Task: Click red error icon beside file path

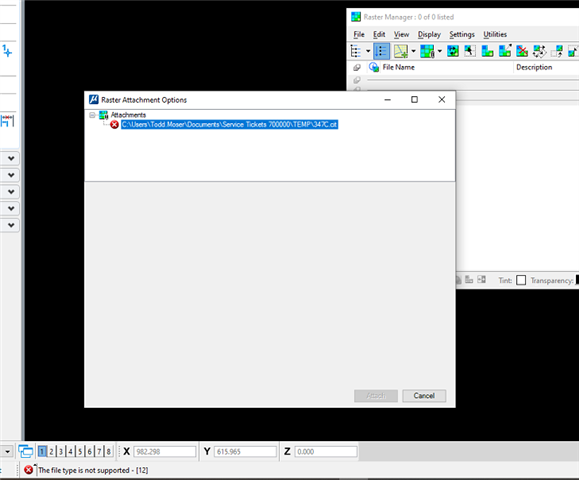Action: click(x=114, y=125)
